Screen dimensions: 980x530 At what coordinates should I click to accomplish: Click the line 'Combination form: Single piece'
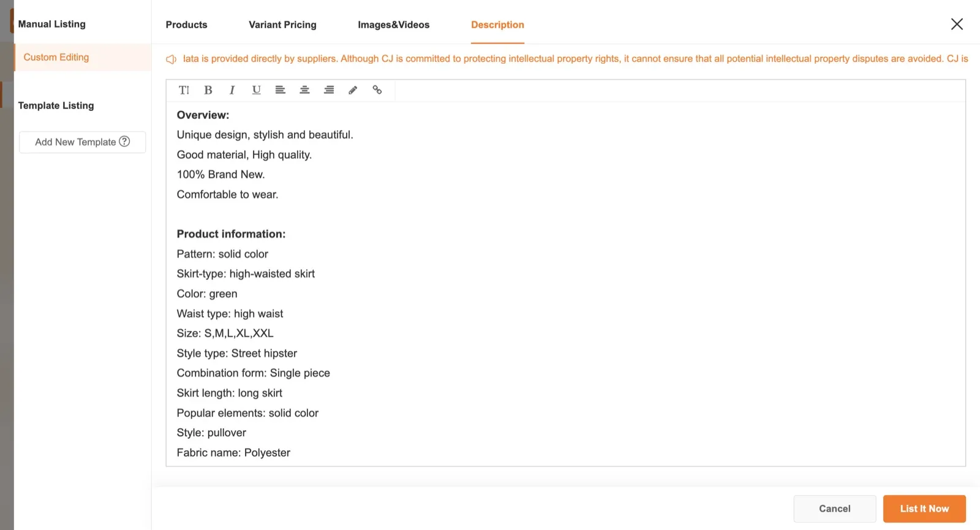click(253, 373)
